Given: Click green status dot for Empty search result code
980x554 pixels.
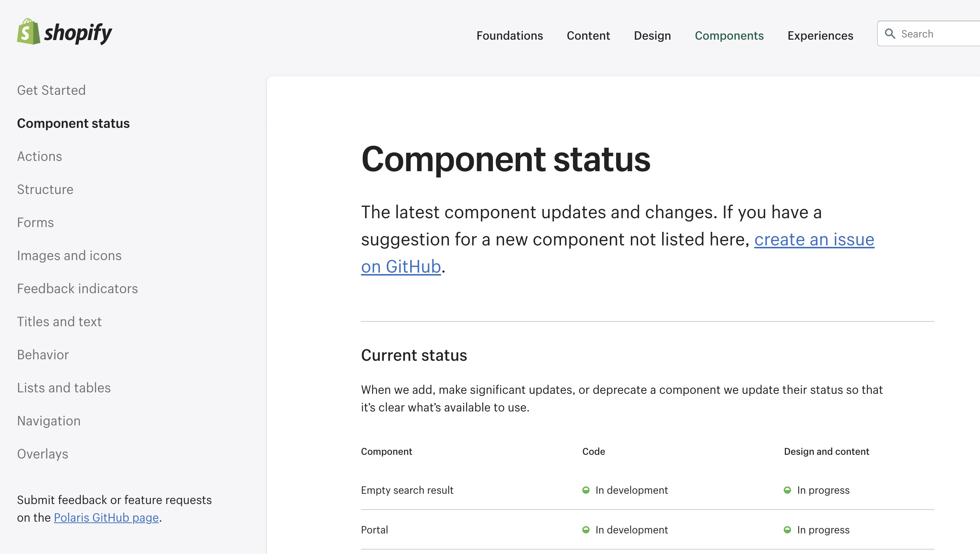Looking at the screenshot, I should [x=586, y=490].
